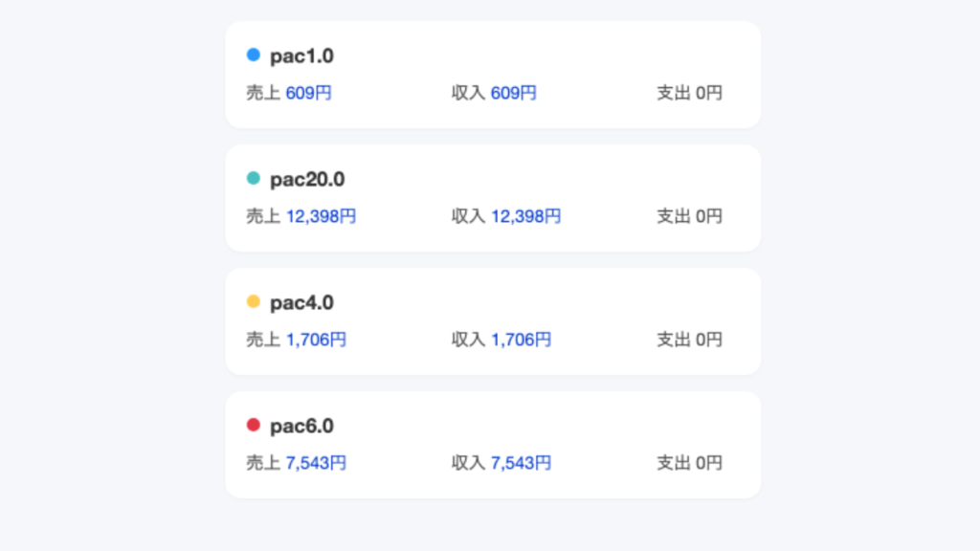Click pac4.0 expense value 0円
The width and height of the screenshot is (980, 551).
tap(709, 340)
